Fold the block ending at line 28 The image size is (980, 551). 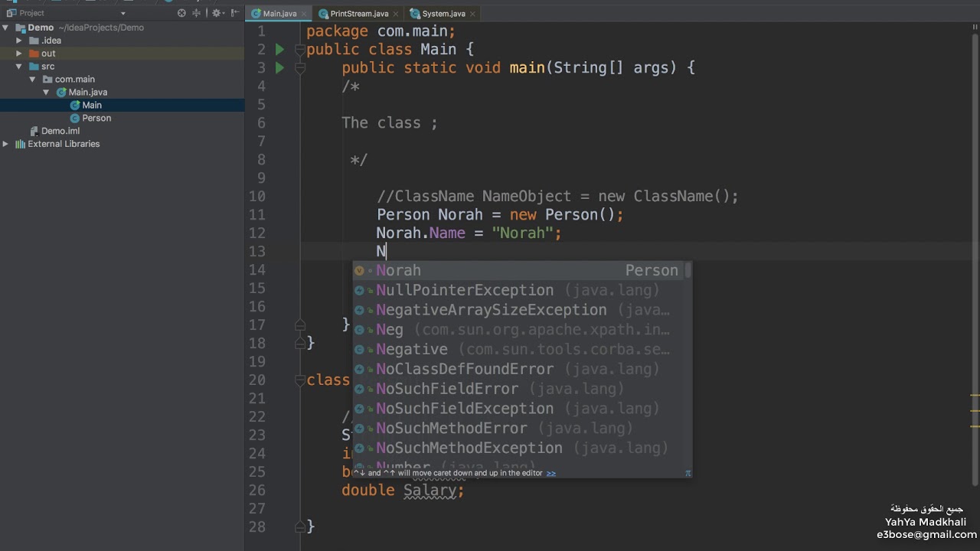(300, 527)
